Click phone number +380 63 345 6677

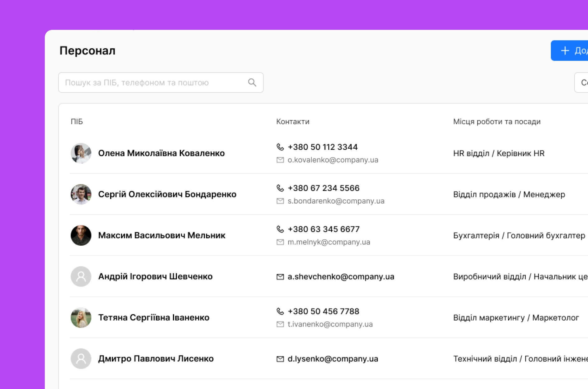click(x=324, y=229)
